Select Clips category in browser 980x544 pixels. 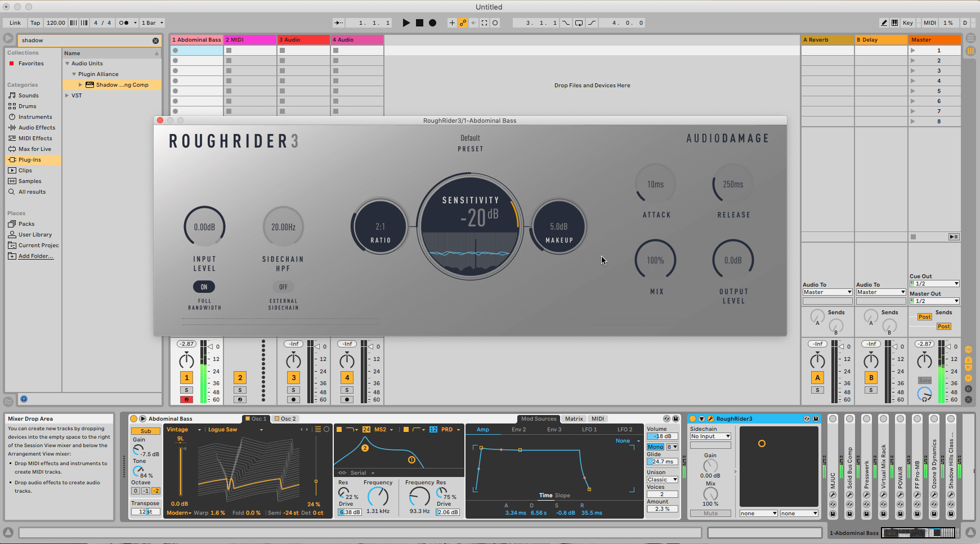25,171
